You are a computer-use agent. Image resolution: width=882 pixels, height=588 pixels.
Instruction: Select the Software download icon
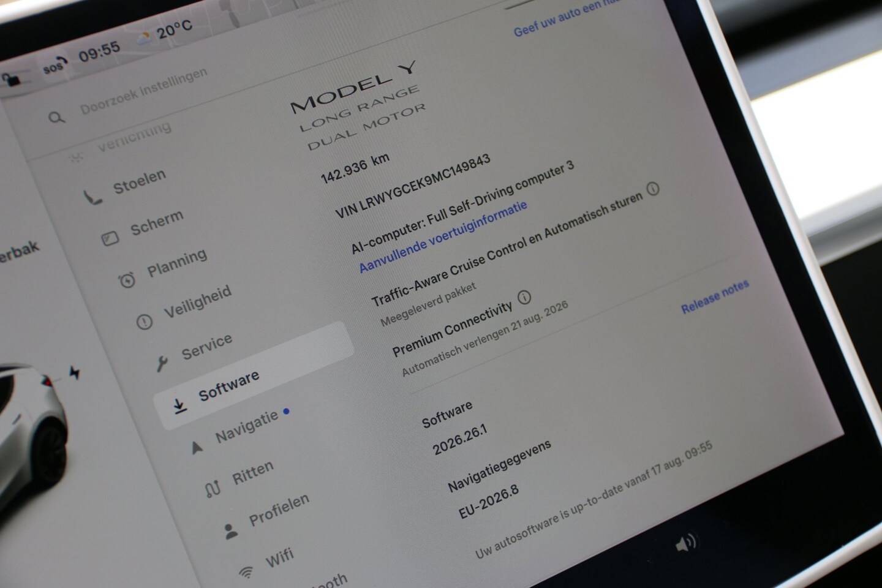(179, 406)
